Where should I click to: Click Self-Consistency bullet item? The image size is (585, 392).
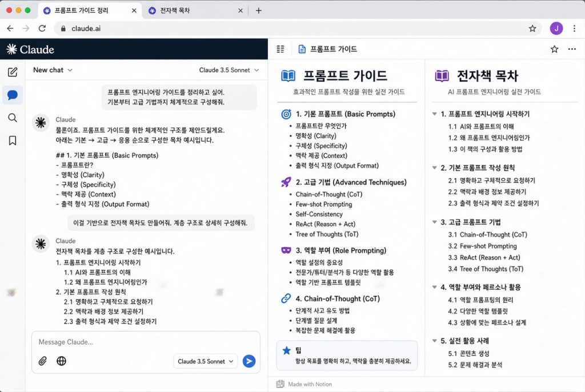[319, 214]
